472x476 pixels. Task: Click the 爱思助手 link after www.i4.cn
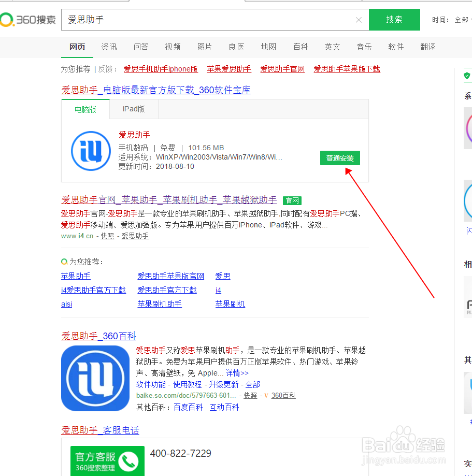coord(135,236)
